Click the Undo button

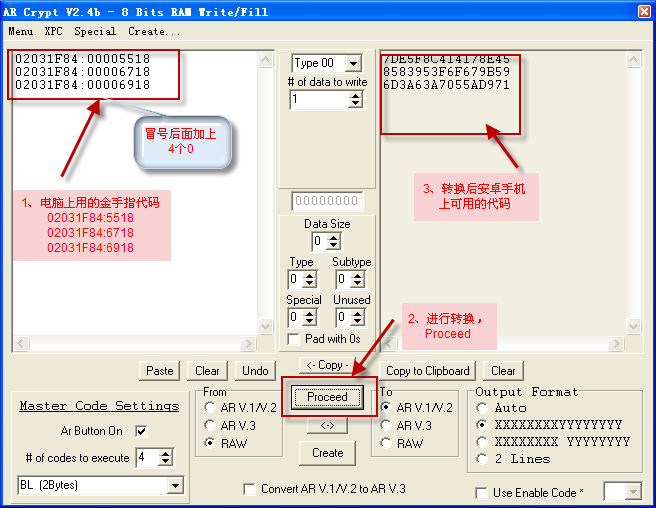coord(255,371)
